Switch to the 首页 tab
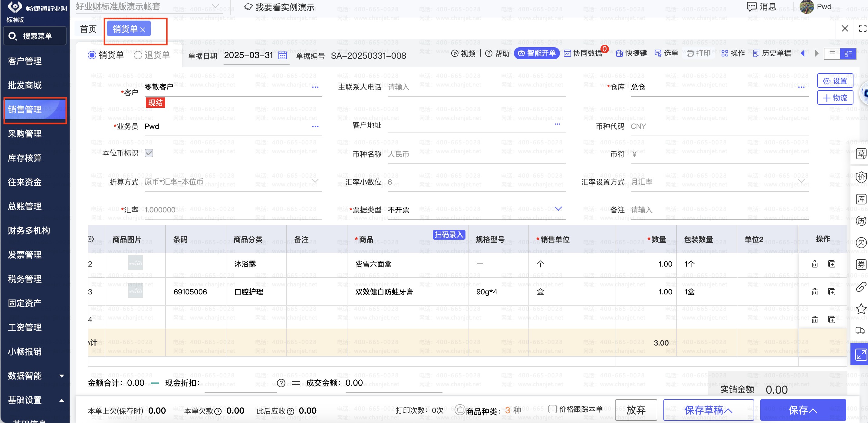 pyautogui.click(x=88, y=29)
